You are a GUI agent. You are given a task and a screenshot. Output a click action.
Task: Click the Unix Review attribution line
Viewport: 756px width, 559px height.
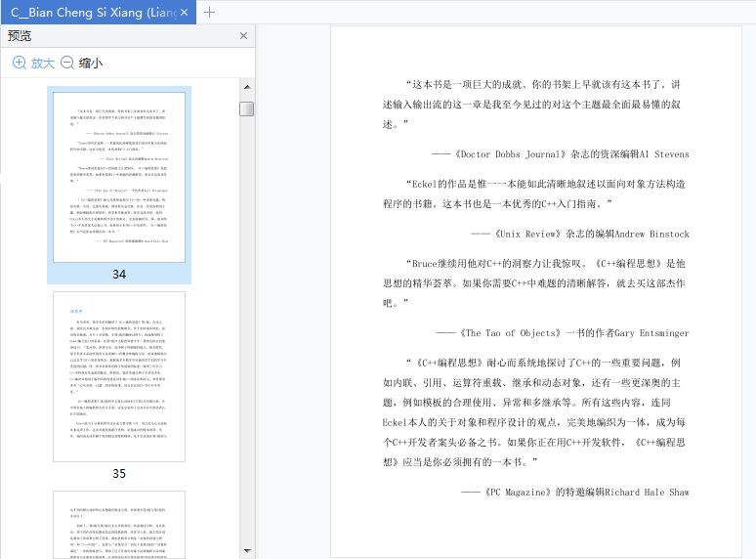point(580,234)
